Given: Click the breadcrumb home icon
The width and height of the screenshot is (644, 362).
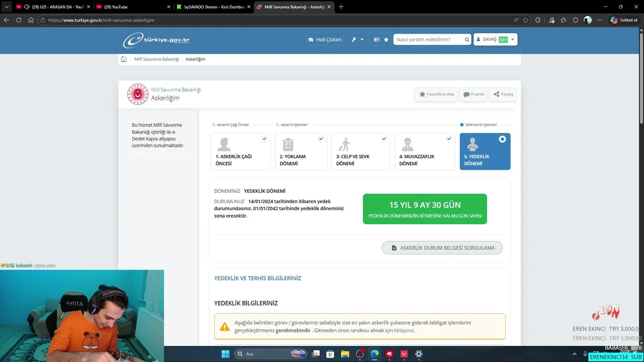Looking at the screenshot, I should tap(124, 59).
